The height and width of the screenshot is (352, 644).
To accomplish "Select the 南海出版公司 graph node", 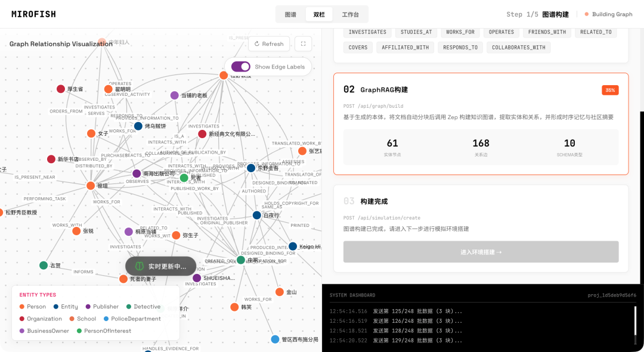I will click(137, 173).
